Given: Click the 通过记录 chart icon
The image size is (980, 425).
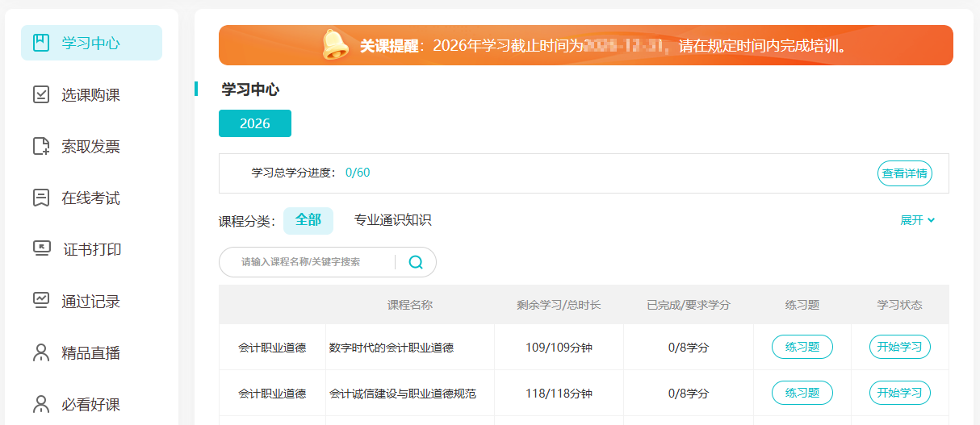Looking at the screenshot, I should tap(41, 301).
